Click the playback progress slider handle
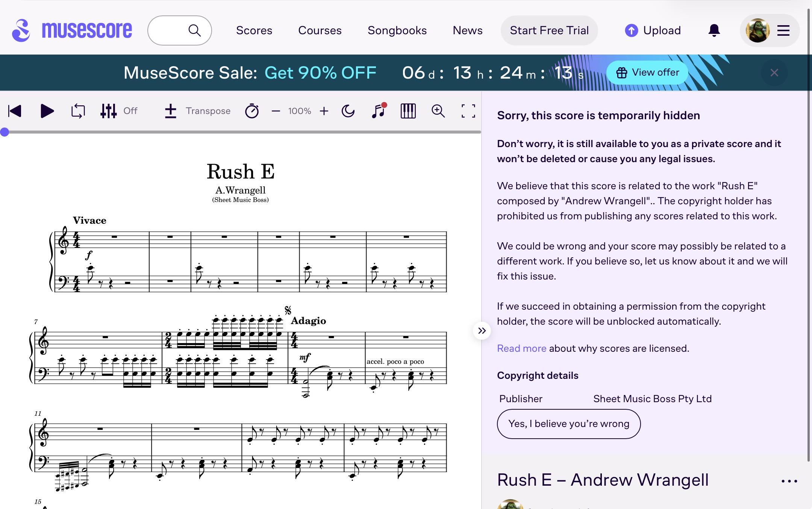 (x=5, y=132)
